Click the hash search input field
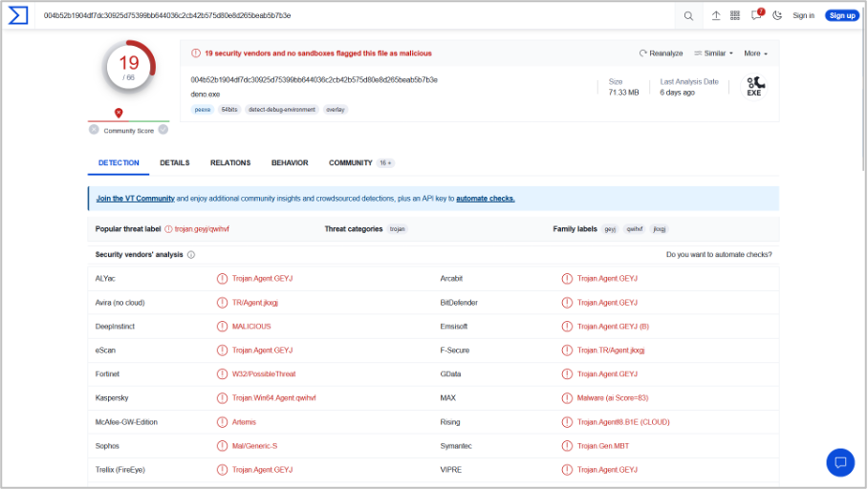This screenshot has height=489, width=868. [355, 15]
